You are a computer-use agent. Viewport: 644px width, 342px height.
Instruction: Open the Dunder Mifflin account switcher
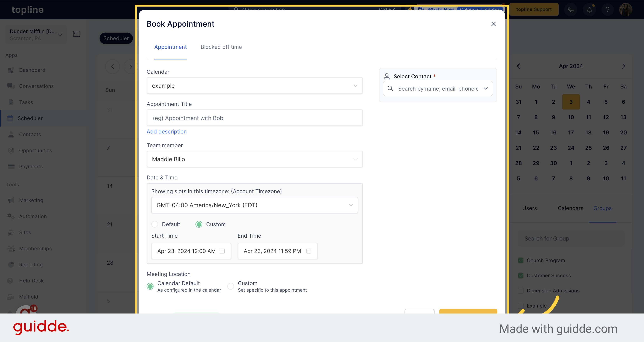point(36,35)
